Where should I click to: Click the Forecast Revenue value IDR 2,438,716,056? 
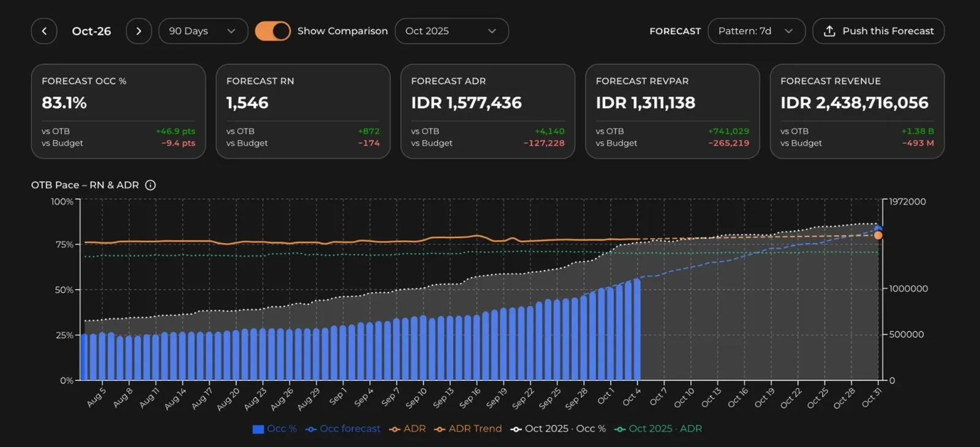[x=854, y=103]
